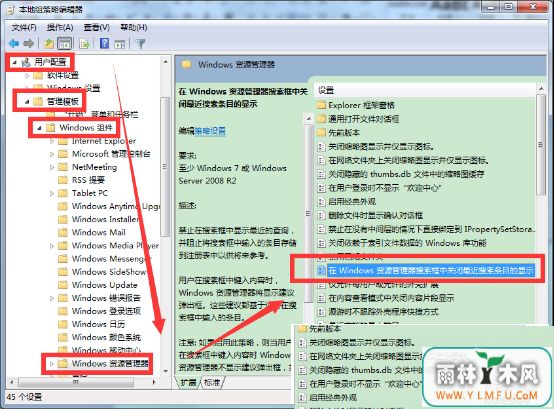Viewport: 554px width, 409px height.
Task: Click the Up One Level folder icon
Action: tap(49, 43)
